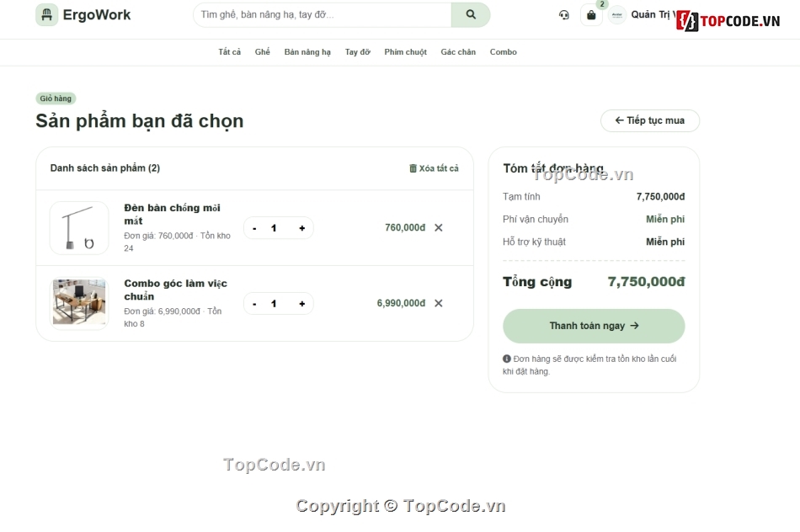This screenshot has height=532, width=800.
Task: Decrease quantity of Đèn bàn chống mỏi mắt
Action: [x=254, y=228]
